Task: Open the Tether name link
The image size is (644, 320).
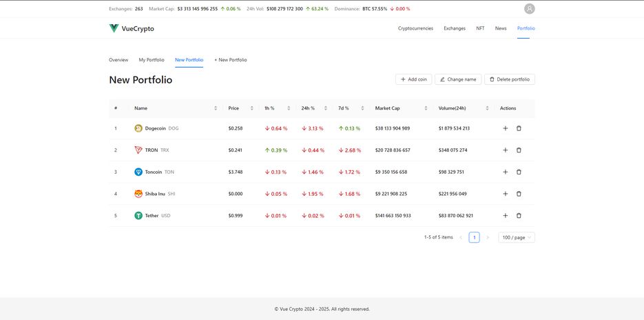Action: click(x=152, y=216)
